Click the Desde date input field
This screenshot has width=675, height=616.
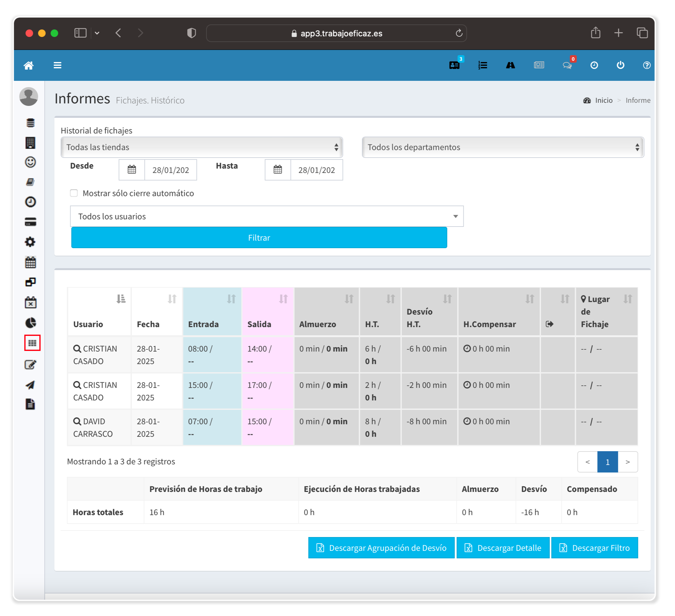click(x=171, y=170)
